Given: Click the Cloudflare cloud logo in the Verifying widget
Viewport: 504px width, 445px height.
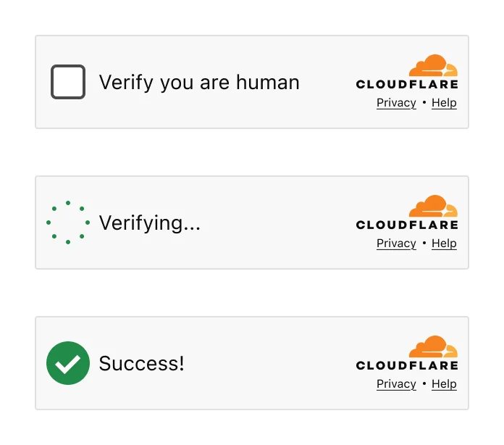Looking at the screenshot, I should click(x=433, y=206).
